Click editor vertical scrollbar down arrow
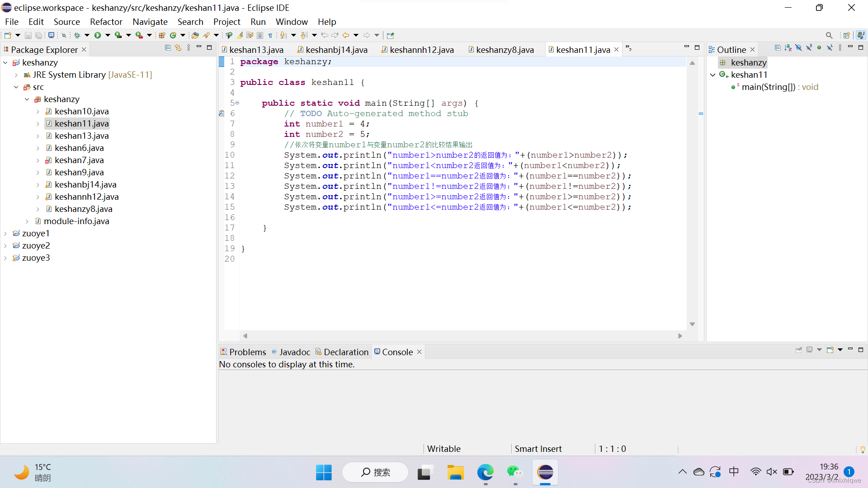This screenshot has height=488, width=868. [692, 324]
